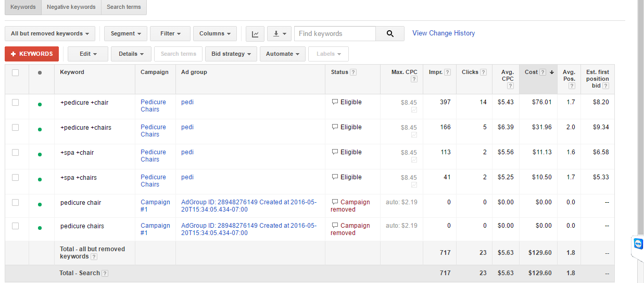
Task: Click the red + KEYWORDS button
Action: tap(32, 54)
